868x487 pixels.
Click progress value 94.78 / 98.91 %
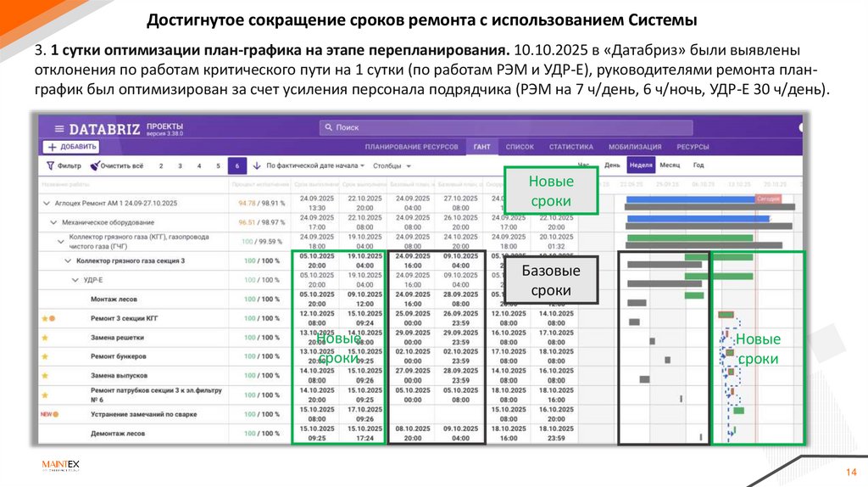click(x=261, y=204)
